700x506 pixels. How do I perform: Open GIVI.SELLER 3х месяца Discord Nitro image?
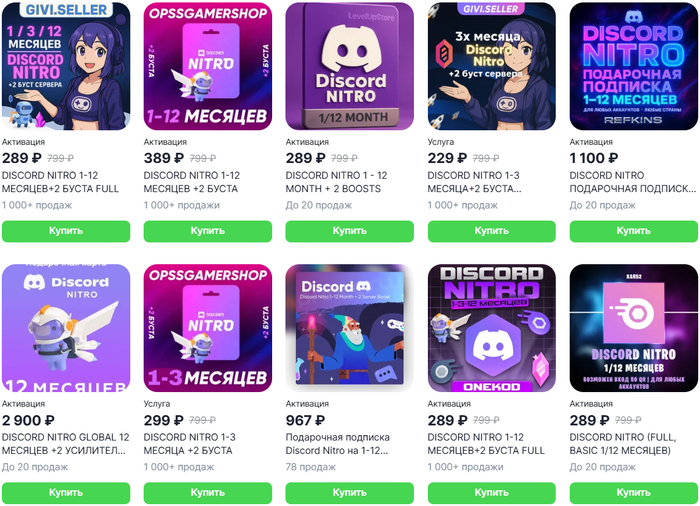pos(492,66)
